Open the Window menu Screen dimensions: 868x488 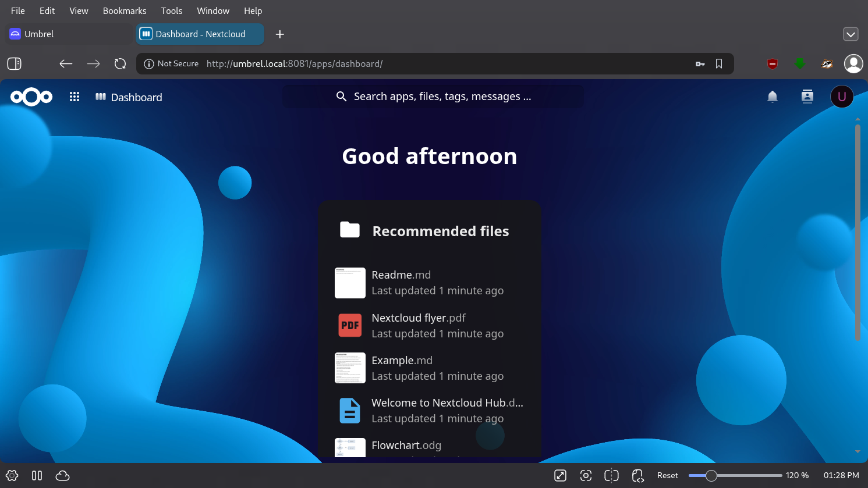click(213, 10)
